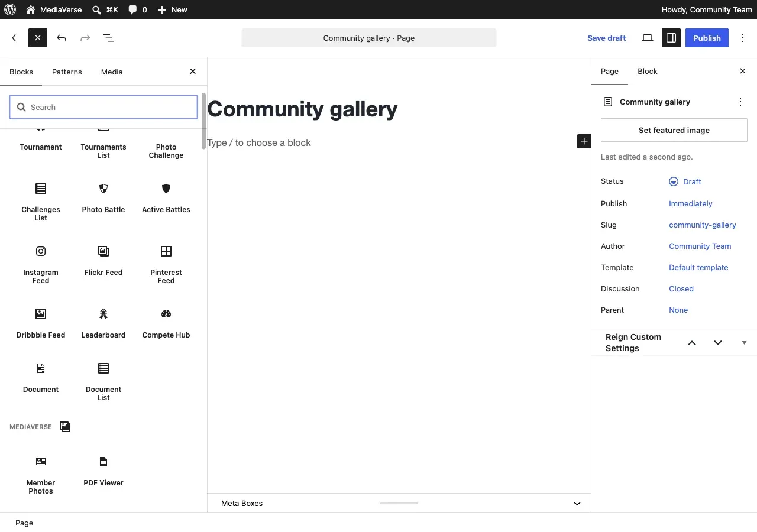Viewport: 757px width, 532px height.
Task: Insert the Document List block
Action: point(103,382)
